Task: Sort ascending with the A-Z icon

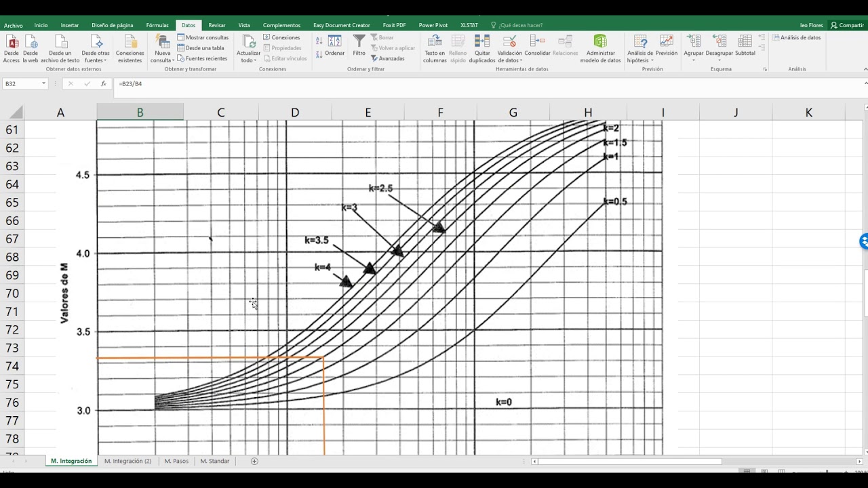Action: tap(319, 41)
